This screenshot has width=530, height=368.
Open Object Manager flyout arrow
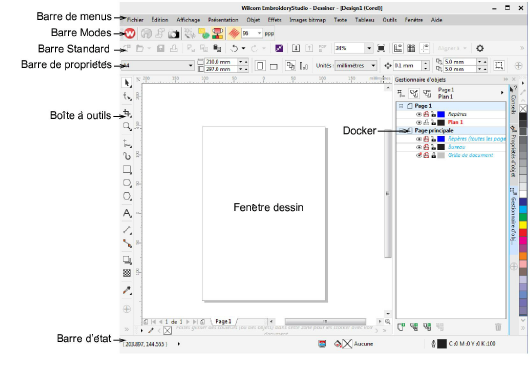(x=502, y=93)
